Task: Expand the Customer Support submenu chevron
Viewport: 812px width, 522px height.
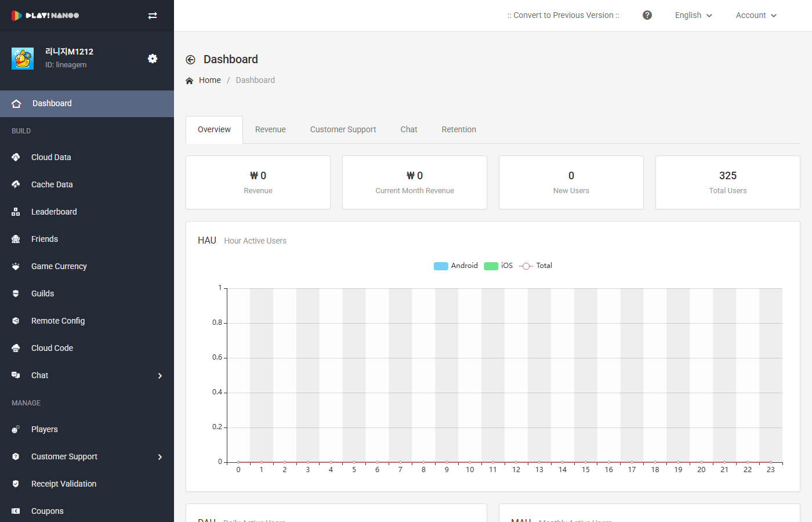Action: (x=160, y=457)
